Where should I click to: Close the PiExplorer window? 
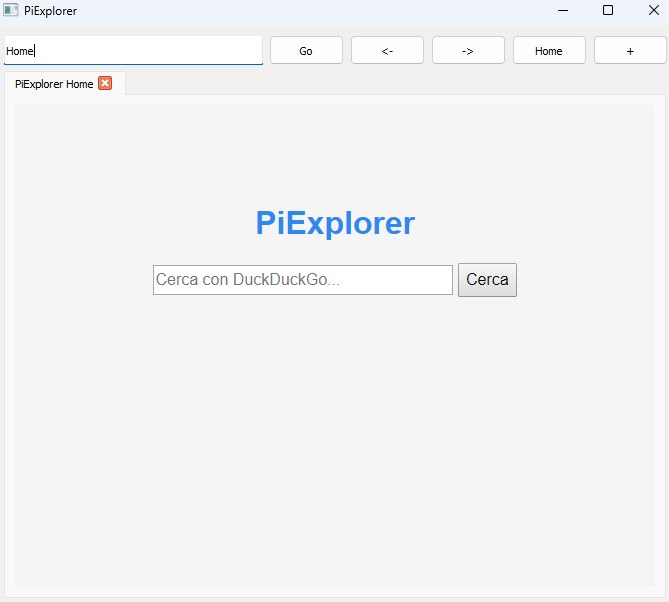[653, 10]
